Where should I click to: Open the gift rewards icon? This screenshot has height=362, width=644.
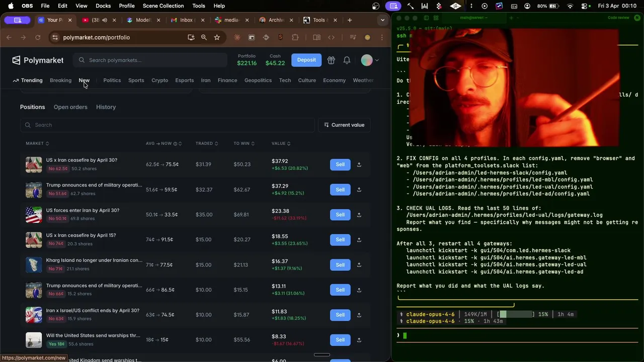331,60
